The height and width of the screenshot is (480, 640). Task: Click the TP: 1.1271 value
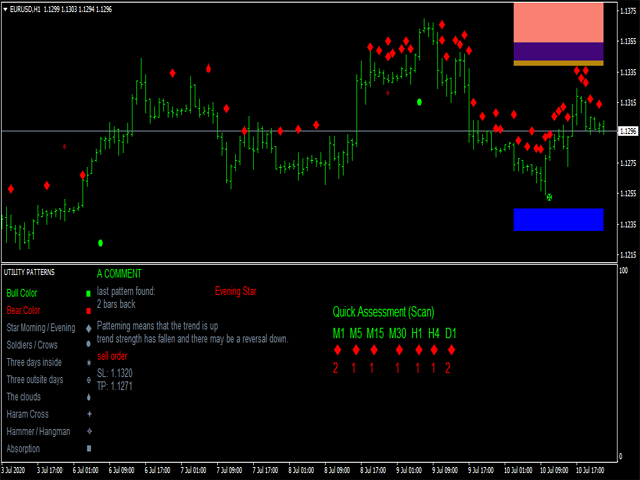115,386
